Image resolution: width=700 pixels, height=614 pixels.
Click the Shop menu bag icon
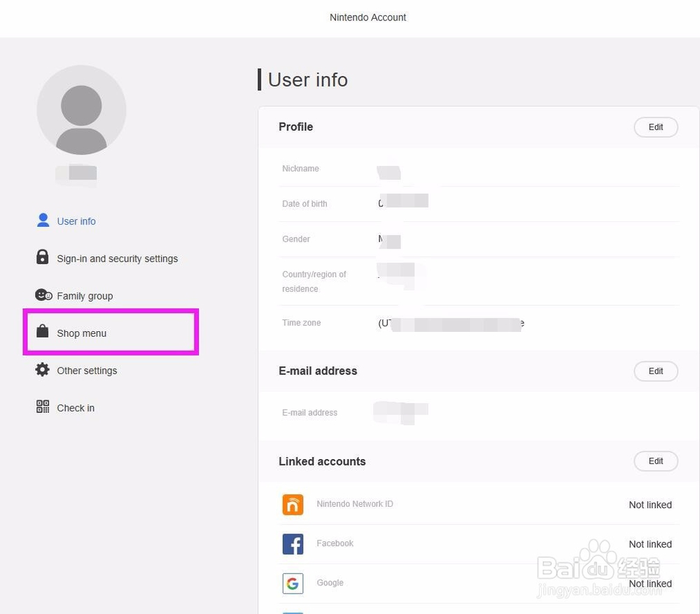coord(43,331)
